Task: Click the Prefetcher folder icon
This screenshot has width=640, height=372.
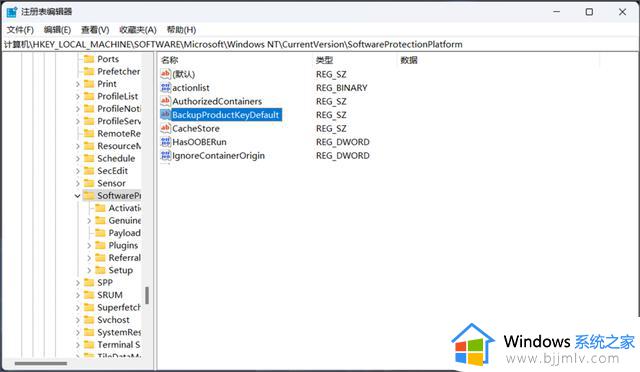Action: 89,71
